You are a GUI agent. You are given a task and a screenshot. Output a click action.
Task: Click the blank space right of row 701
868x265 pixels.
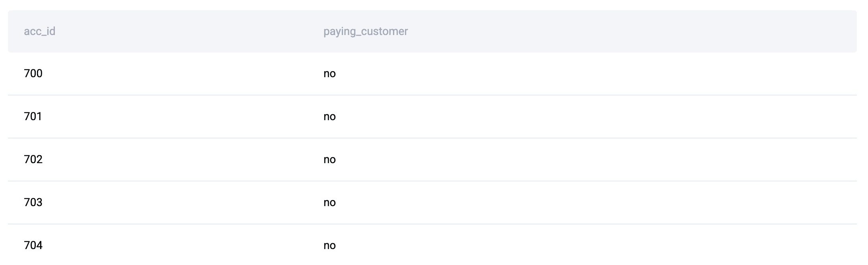point(596,117)
